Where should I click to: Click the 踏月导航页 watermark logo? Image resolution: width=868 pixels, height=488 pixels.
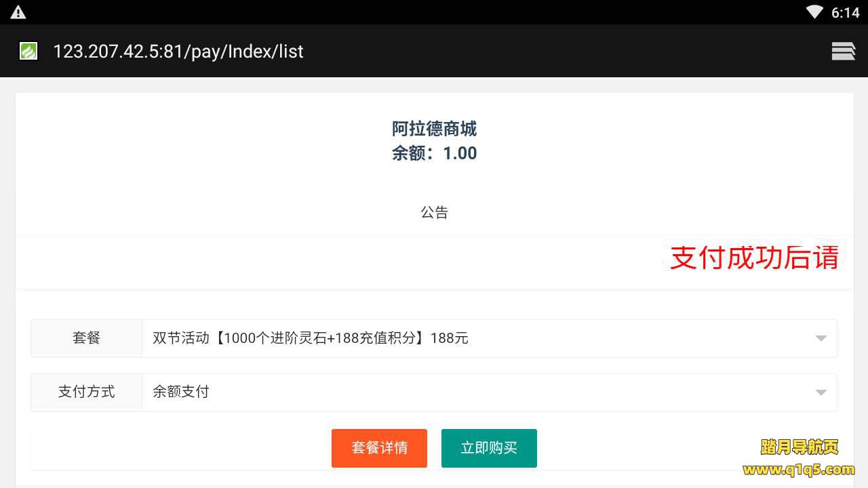pyautogui.click(x=800, y=447)
